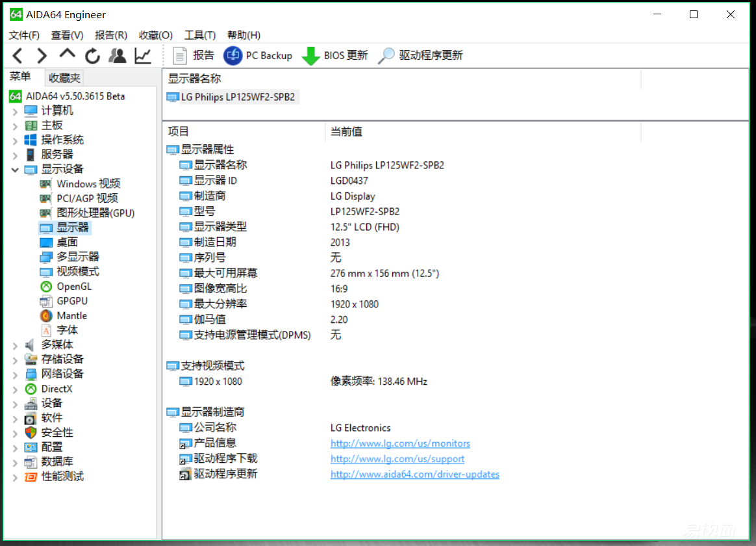756x546 pixels.
Task: Select AIDA64 v5.50.3615 Beta root item
Action: click(68, 96)
